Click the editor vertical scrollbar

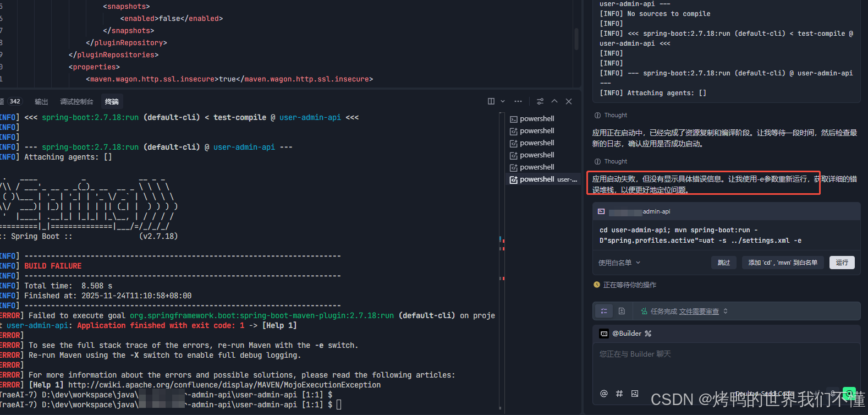click(576, 39)
